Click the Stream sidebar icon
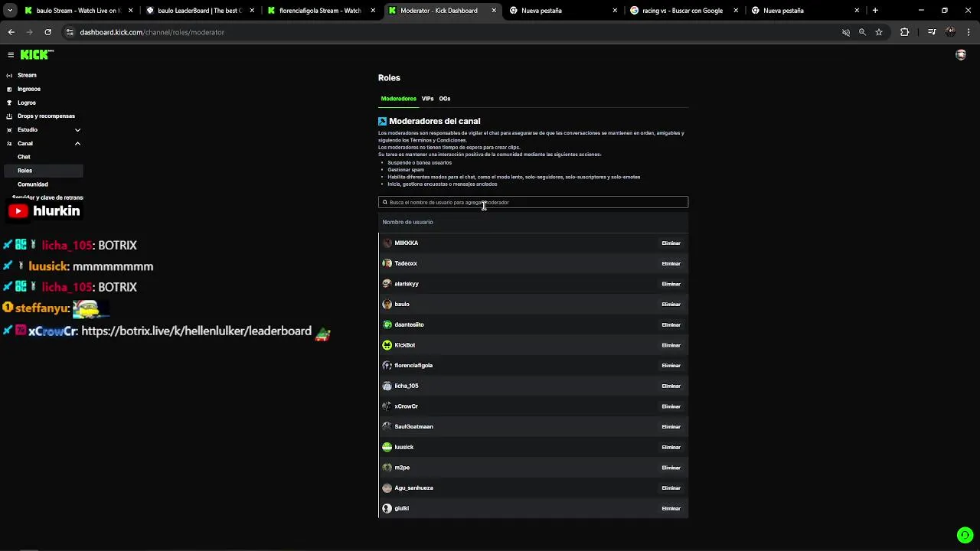Image resolution: width=980 pixels, height=551 pixels. point(9,75)
